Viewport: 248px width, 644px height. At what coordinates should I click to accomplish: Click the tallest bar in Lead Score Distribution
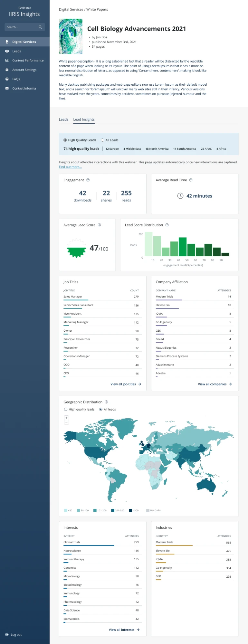click(x=148, y=244)
